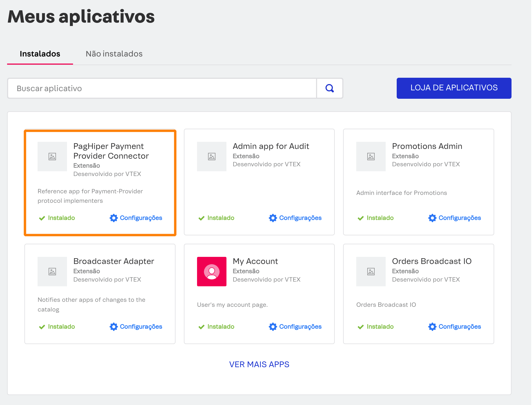Click VER MAIS APPS link
The width and height of the screenshot is (532, 405).
pos(259,365)
